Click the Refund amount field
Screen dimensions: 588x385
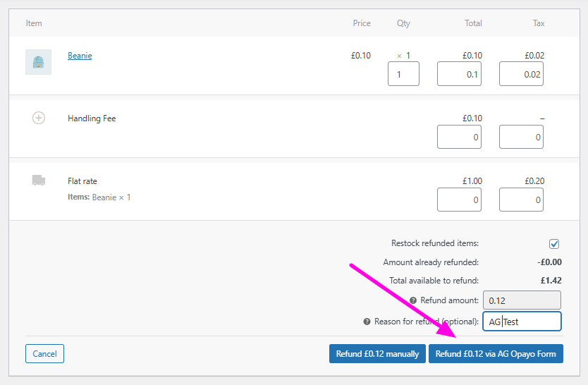[522, 300]
